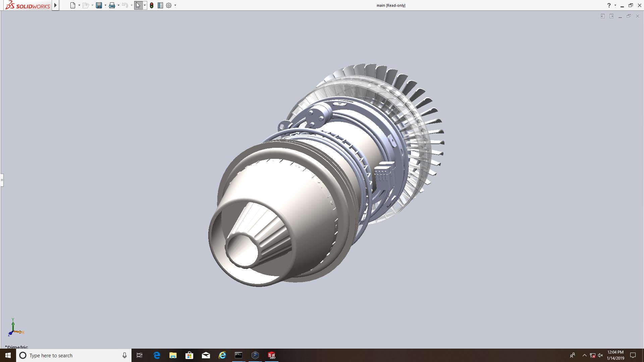
Task: Click the Undo arrow icon
Action: (125, 5)
